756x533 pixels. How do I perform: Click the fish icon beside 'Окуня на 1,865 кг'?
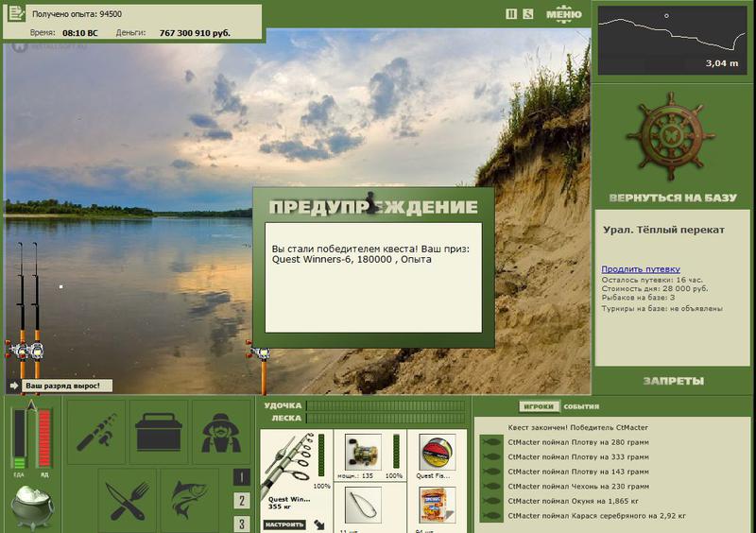(491, 501)
